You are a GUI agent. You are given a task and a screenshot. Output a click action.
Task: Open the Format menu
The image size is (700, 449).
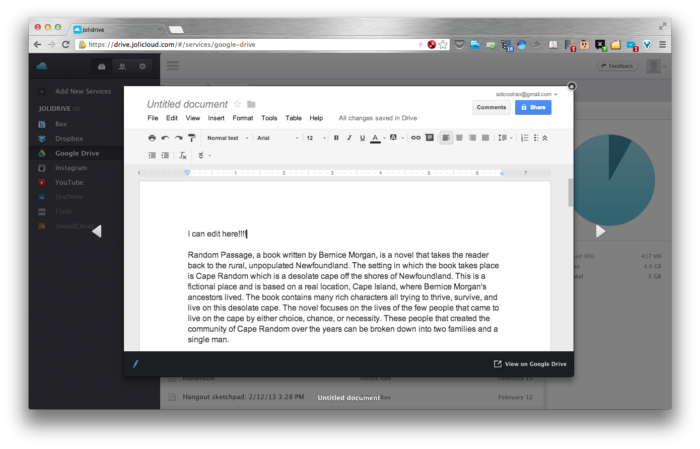[x=242, y=118]
